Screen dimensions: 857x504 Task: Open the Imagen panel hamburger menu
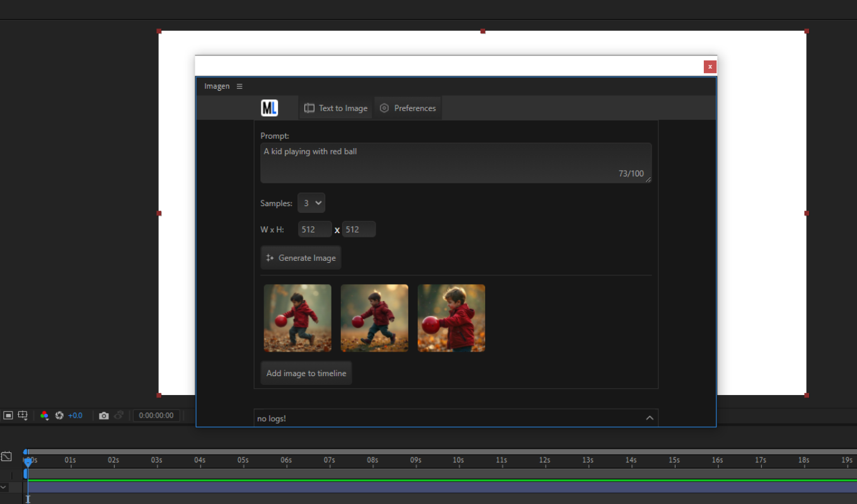pyautogui.click(x=239, y=86)
